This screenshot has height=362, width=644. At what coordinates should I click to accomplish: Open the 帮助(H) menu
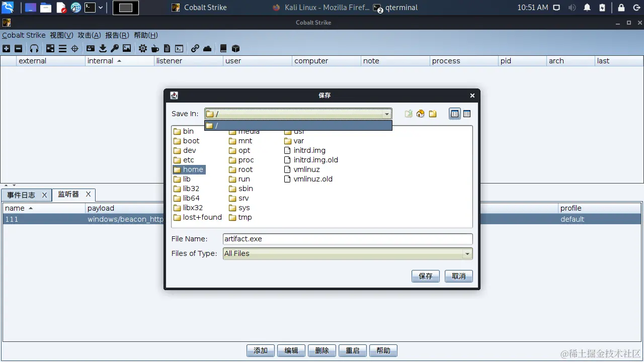[x=146, y=35]
